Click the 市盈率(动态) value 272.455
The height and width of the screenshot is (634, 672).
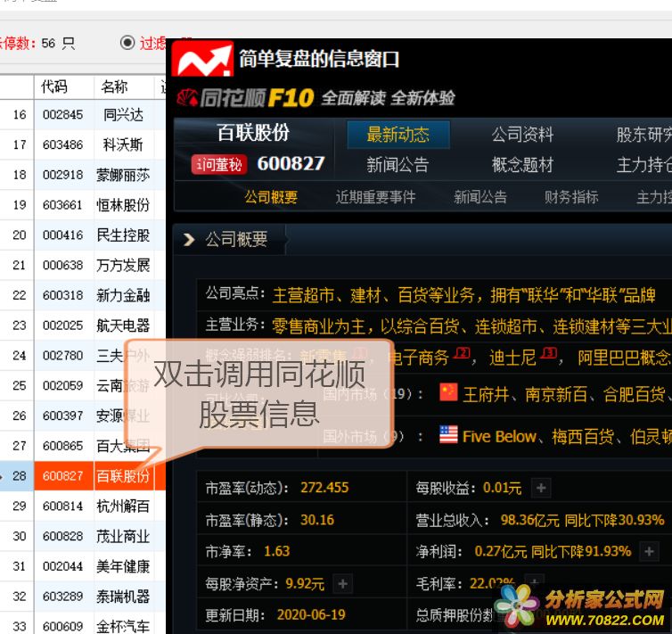click(324, 488)
